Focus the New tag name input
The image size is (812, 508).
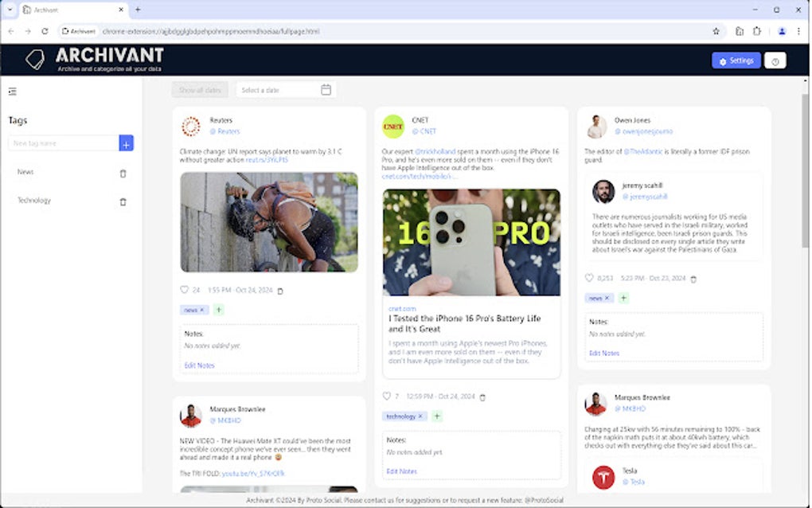pos(64,143)
